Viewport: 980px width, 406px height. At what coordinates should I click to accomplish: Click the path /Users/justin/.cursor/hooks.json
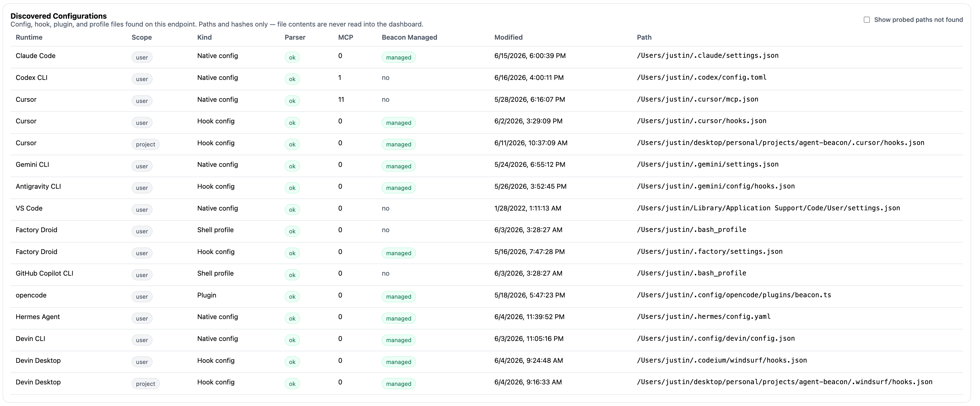point(701,121)
